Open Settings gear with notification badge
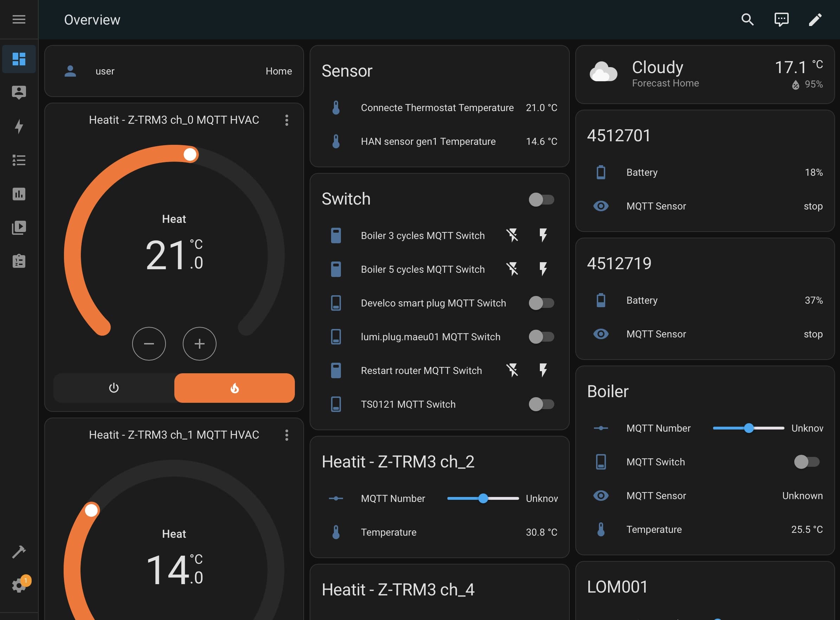The image size is (840, 620). [x=19, y=585]
